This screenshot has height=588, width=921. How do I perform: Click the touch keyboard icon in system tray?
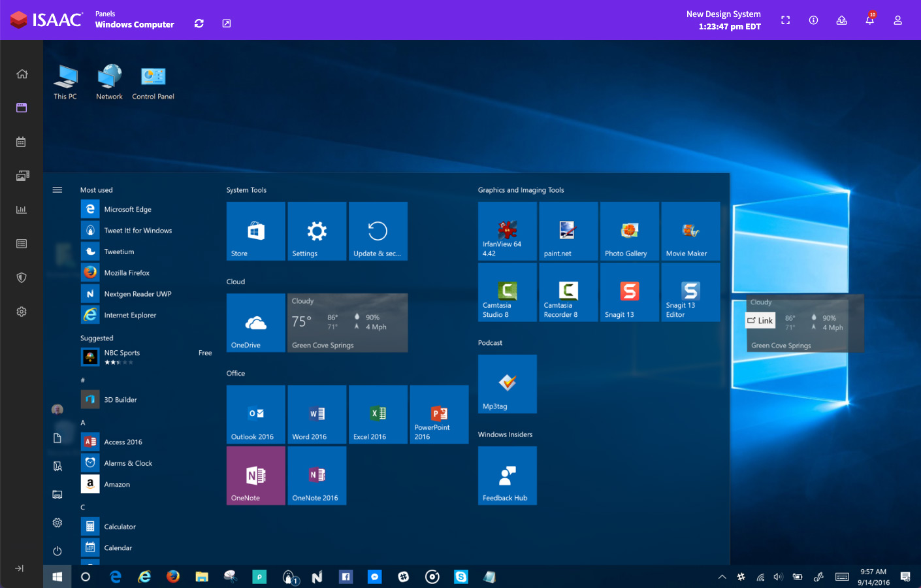[843, 577]
